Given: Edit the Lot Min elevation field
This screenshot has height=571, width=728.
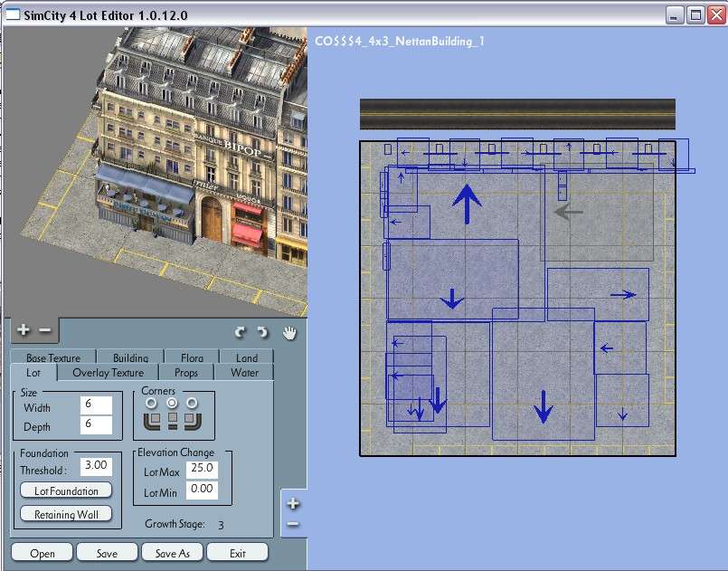Looking at the screenshot, I should click(x=202, y=490).
